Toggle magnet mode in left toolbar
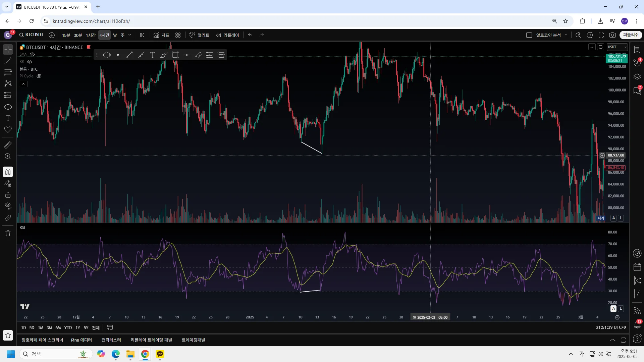Screen dimensions: 644x362 [8, 172]
